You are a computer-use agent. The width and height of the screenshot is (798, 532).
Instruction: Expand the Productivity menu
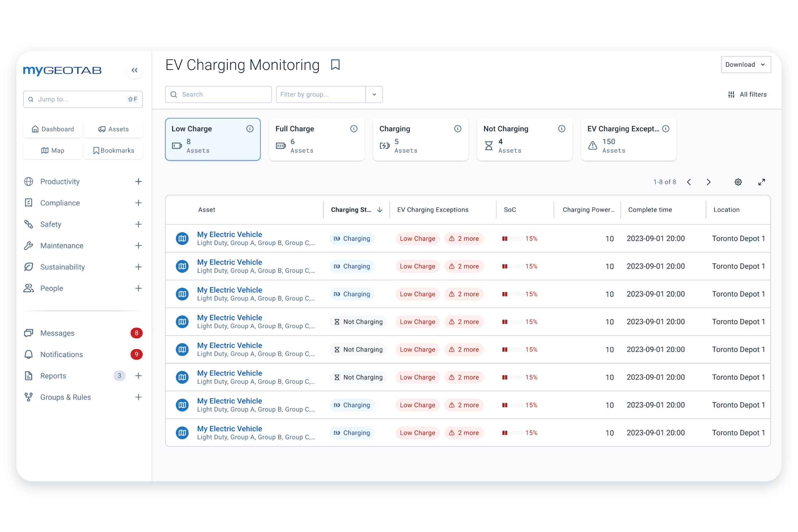point(138,182)
